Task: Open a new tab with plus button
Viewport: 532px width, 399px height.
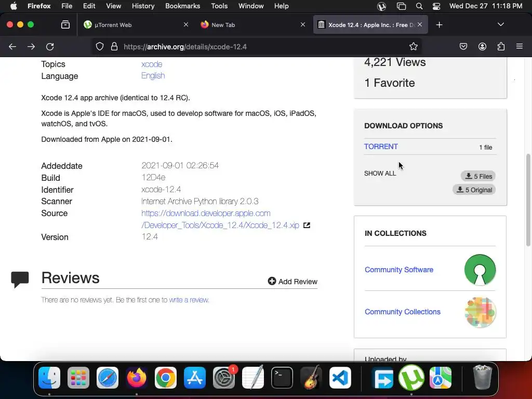Action: tap(439, 25)
